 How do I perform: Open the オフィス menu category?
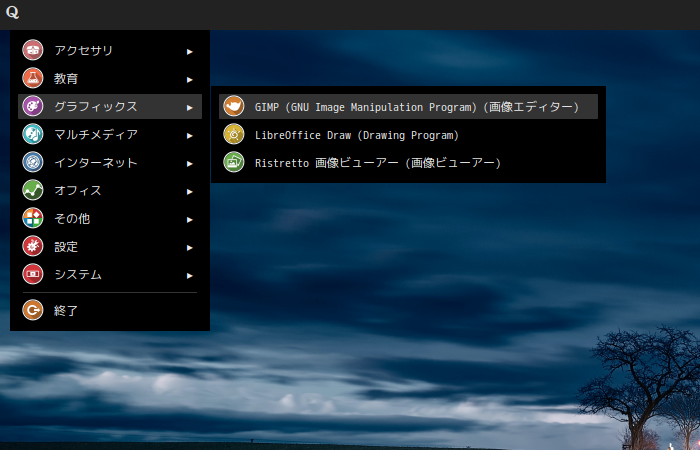click(110, 190)
